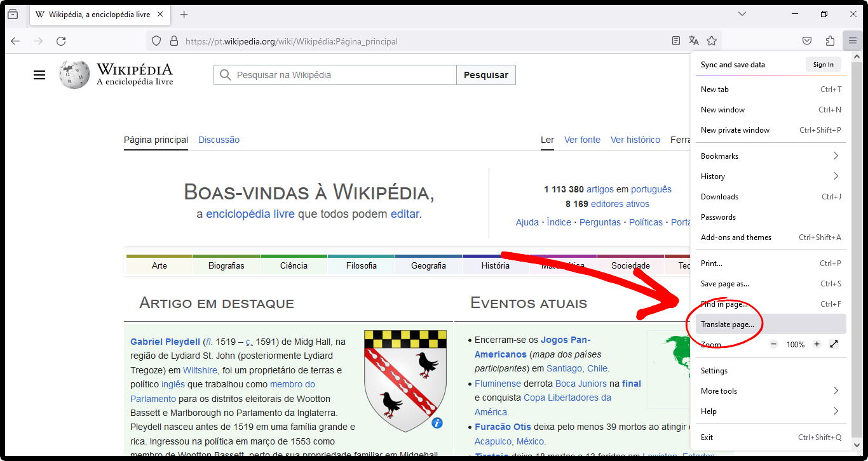Choose New tab from the menu
This screenshot has height=461, width=868.
[x=771, y=90]
